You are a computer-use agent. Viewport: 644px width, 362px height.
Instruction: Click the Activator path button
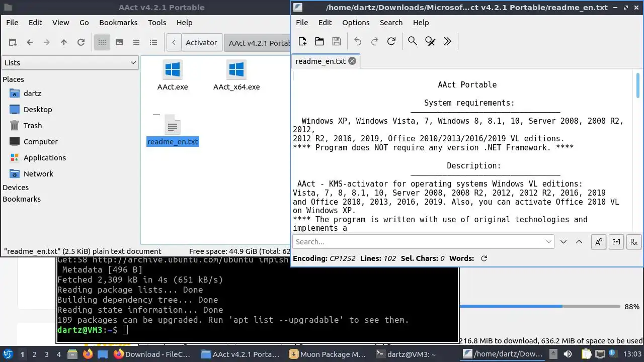click(201, 43)
